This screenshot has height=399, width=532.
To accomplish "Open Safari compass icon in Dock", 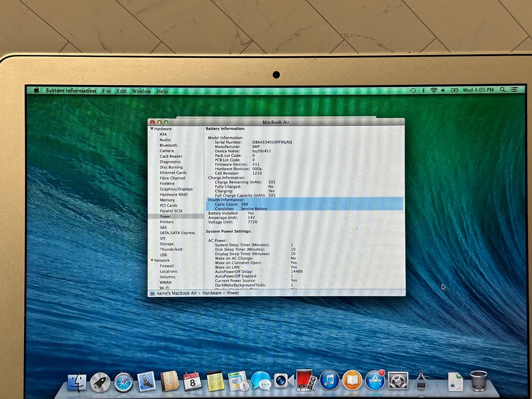I will 123,383.
